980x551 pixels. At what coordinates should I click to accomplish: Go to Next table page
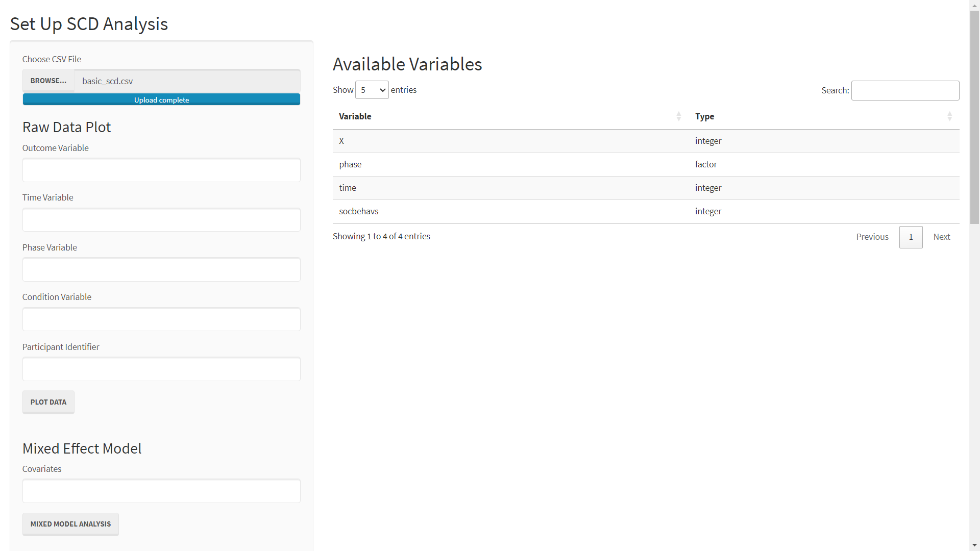942,237
